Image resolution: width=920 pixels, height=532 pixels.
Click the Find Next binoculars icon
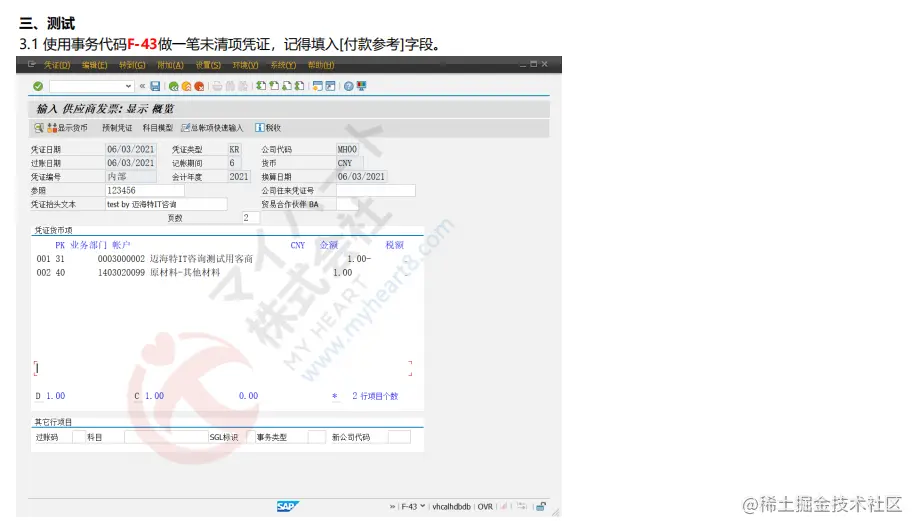point(243,86)
